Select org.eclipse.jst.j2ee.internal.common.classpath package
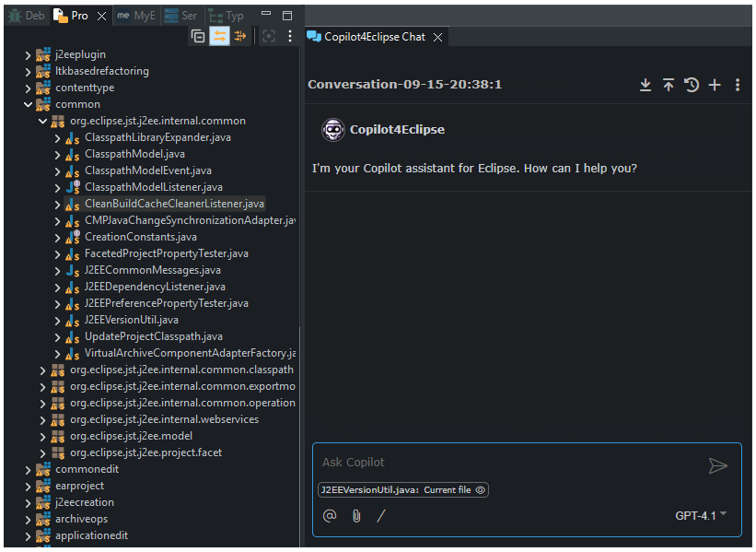Screen dimensions: 756x552 click(181, 370)
